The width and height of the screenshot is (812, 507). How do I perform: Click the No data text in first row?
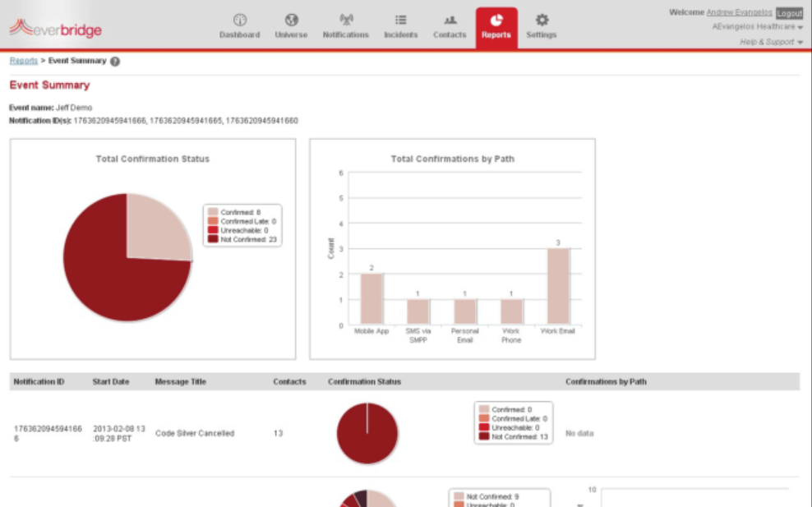click(x=579, y=434)
